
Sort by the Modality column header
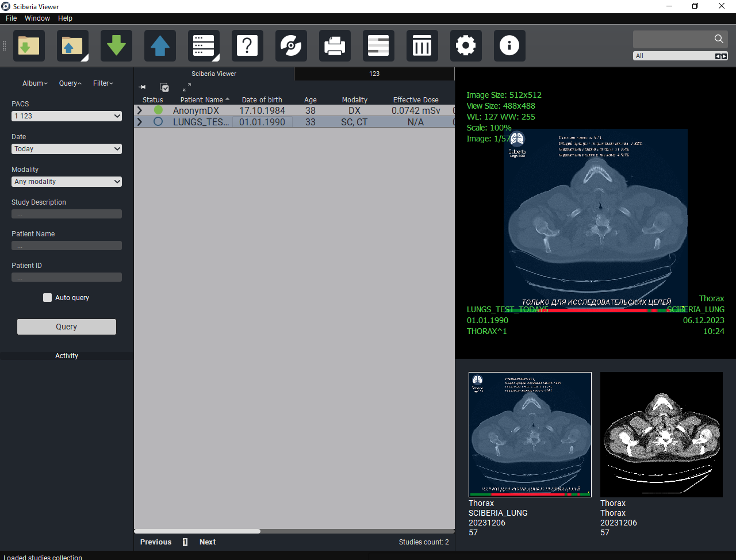point(354,99)
